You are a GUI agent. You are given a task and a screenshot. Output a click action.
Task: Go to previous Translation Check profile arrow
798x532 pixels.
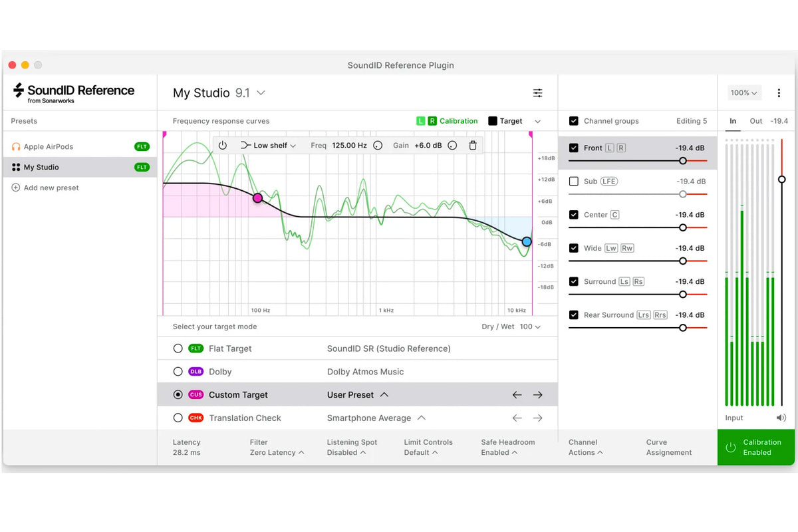(517, 418)
